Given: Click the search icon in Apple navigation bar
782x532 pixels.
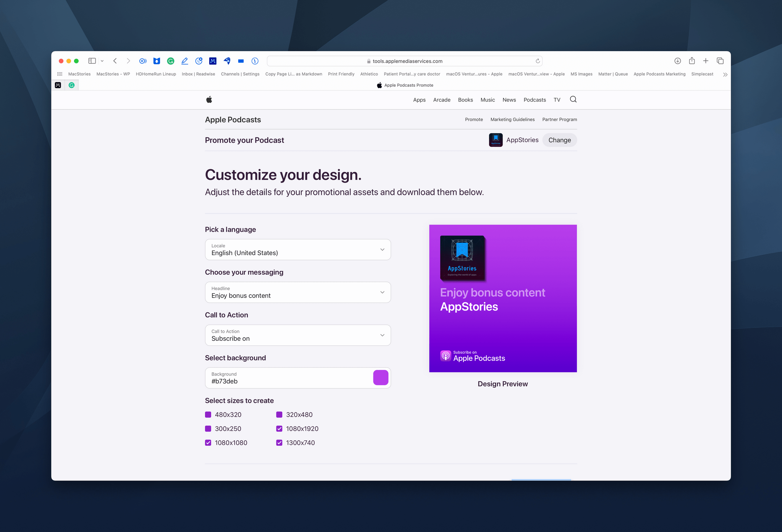Looking at the screenshot, I should pyautogui.click(x=572, y=99).
